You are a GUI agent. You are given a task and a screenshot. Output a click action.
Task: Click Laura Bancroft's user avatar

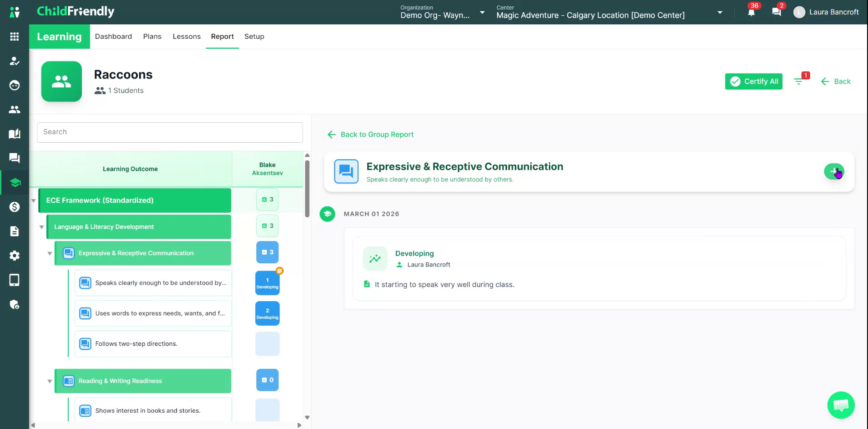(799, 12)
